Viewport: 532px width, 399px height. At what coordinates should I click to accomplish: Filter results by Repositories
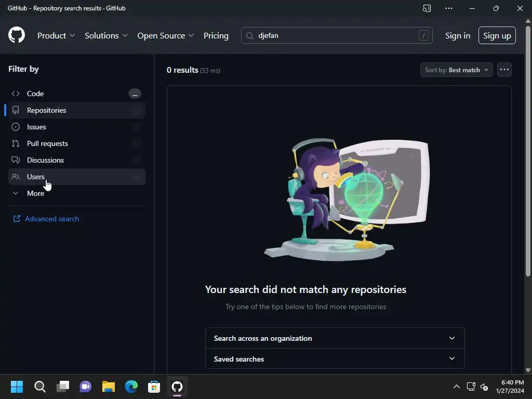[x=77, y=110]
